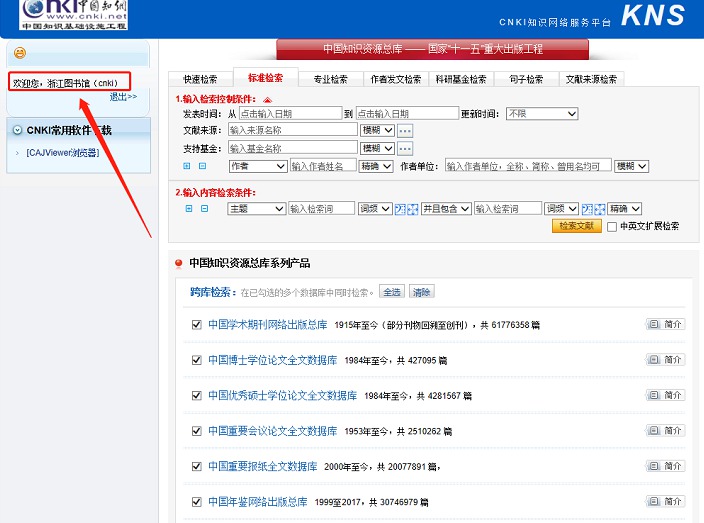
Task: Click the expand-terms icon before 精确 dropdown
Action: coord(599,209)
